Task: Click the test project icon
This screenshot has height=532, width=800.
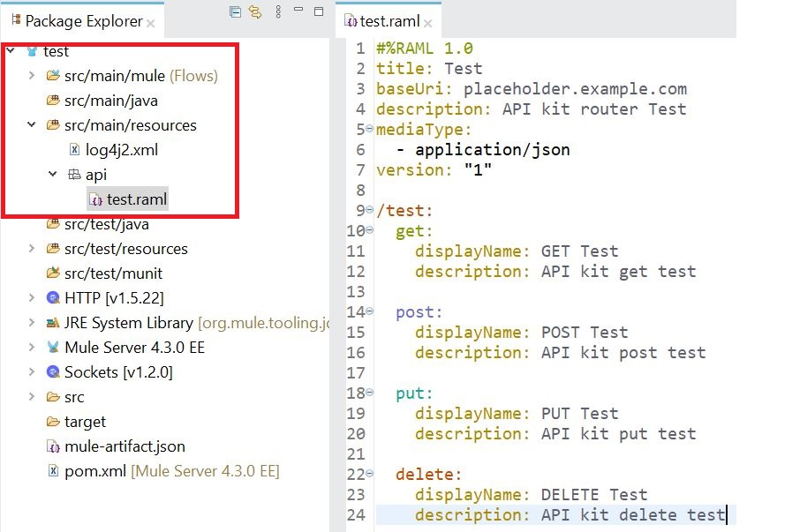Action: pos(33,51)
